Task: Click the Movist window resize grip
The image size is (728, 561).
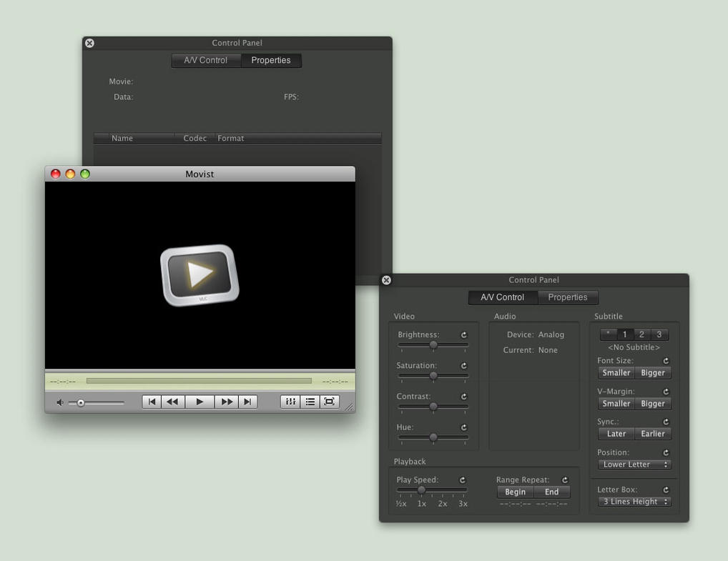Action: point(349,407)
